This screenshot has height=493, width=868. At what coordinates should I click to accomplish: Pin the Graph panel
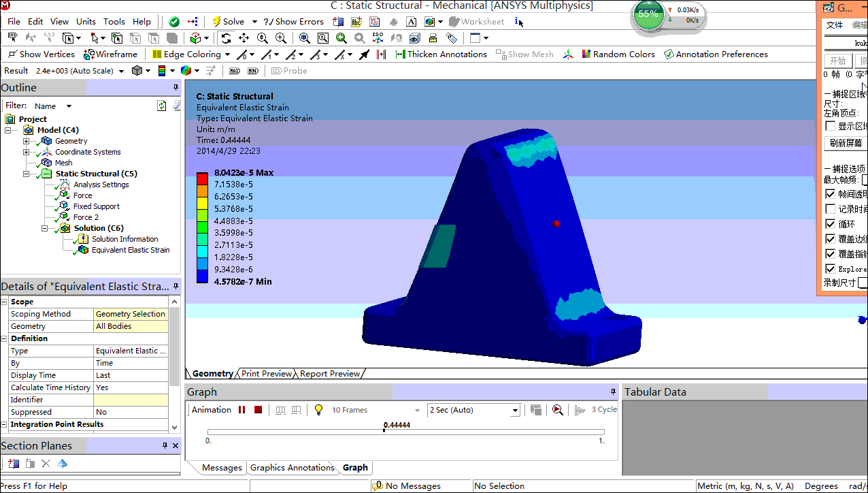pos(613,392)
